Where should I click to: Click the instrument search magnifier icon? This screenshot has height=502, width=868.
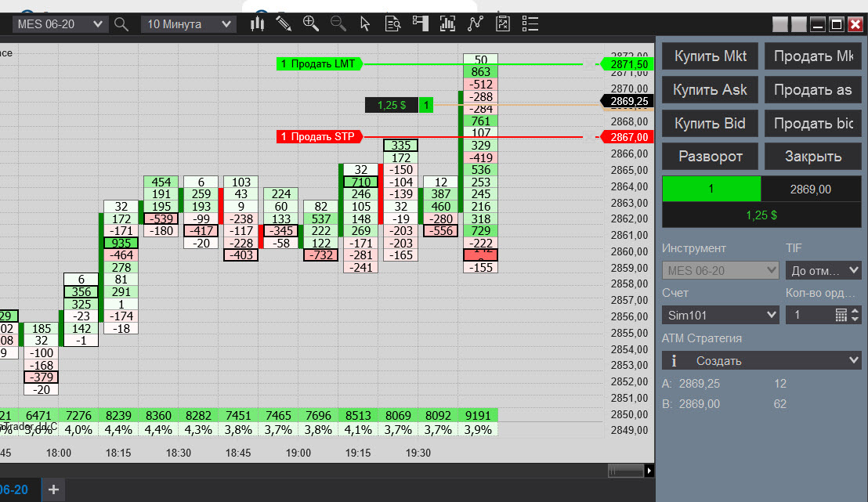click(x=121, y=24)
